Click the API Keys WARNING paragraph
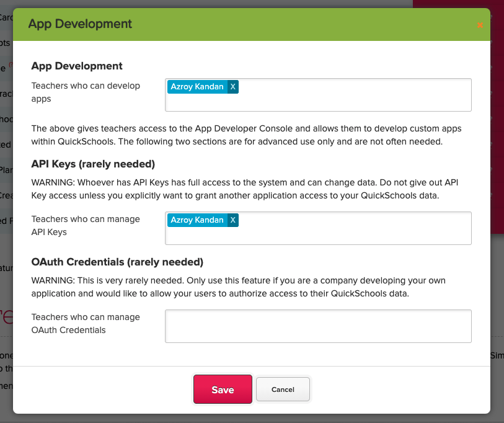The width and height of the screenshot is (504, 423). coord(245,189)
